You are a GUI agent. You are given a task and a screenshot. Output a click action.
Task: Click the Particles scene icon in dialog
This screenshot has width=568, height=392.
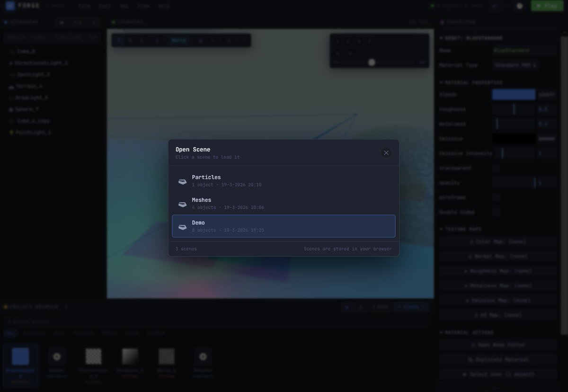coord(182,181)
